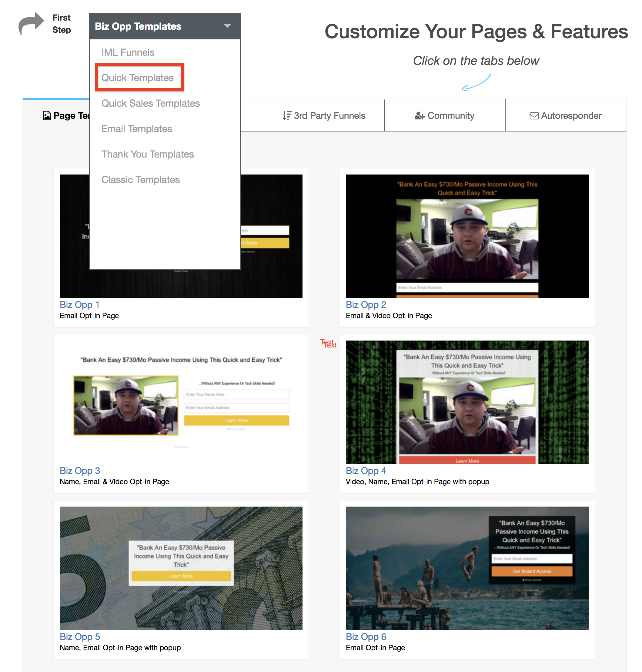
Task: Click the Page Templates tab label
Action: pyautogui.click(x=71, y=116)
